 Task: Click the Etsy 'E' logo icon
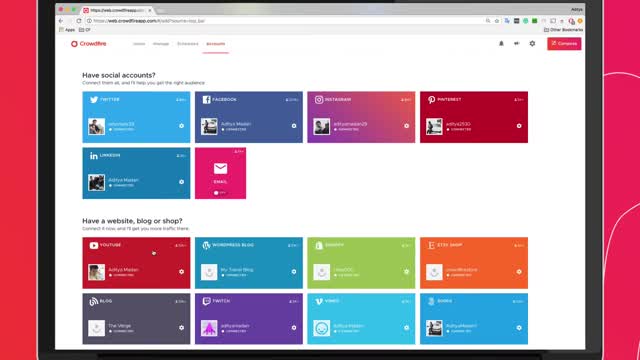431,245
